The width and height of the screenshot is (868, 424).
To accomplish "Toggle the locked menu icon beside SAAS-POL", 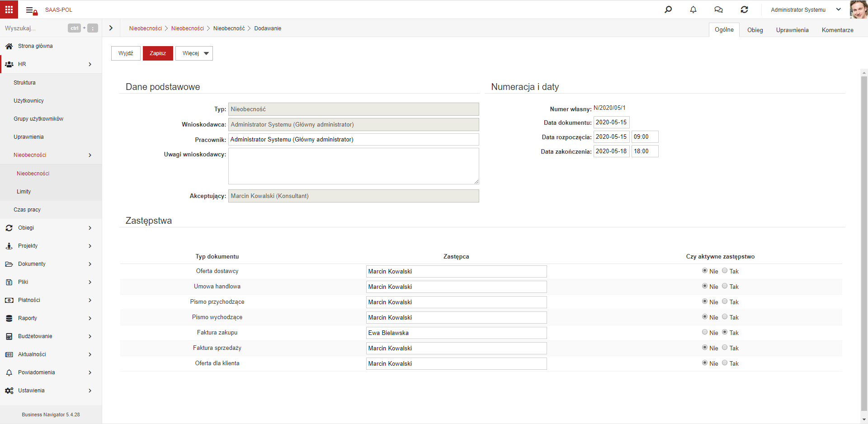I will [x=31, y=10].
